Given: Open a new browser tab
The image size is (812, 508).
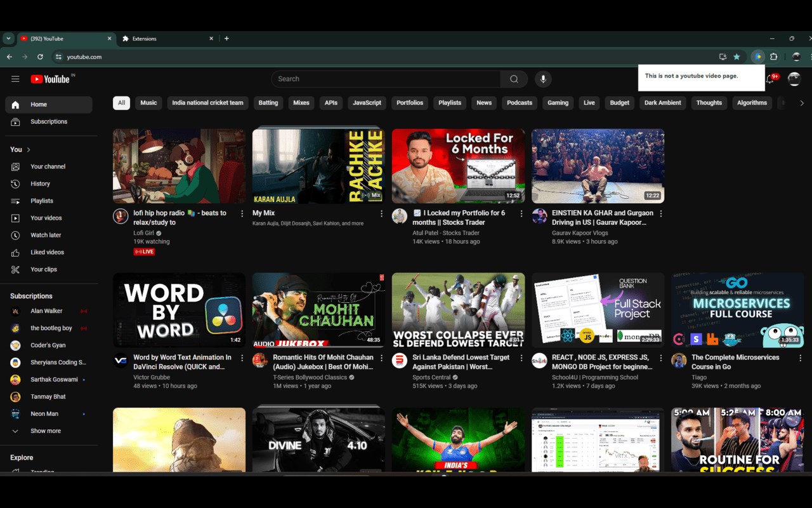Looking at the screenshot, I should [x=226, y=39].
